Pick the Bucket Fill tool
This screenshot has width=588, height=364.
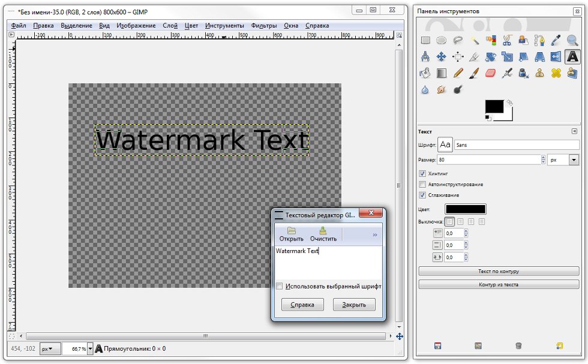425,73
